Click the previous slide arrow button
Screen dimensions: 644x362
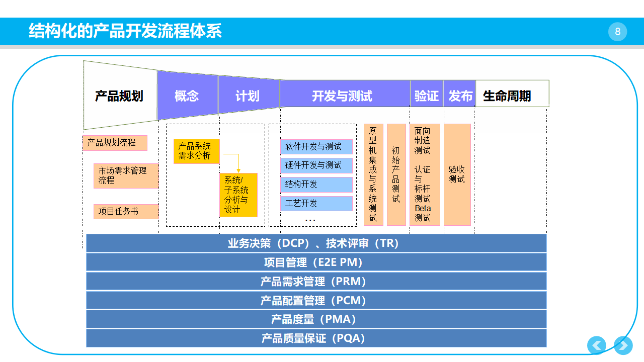tap(597, 345)
